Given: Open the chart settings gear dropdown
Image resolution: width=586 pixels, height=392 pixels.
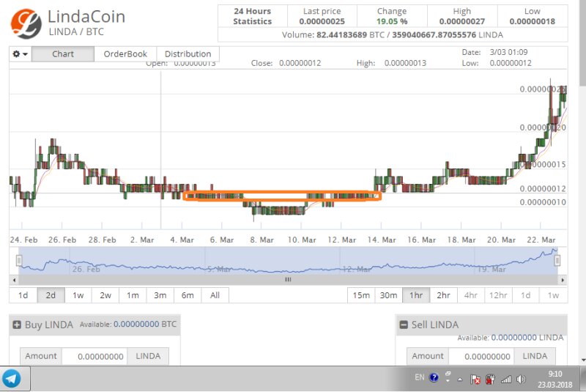Looking at the screenshot, I should [x=20, y=54].
